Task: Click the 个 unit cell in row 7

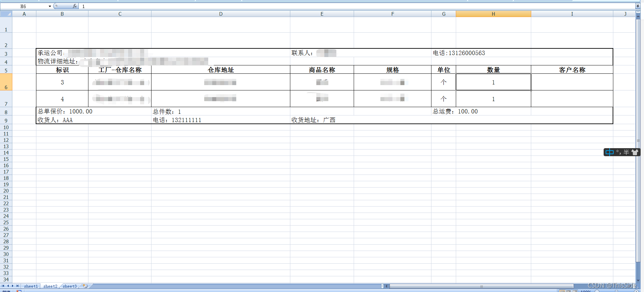Action: tap(443, 99)
